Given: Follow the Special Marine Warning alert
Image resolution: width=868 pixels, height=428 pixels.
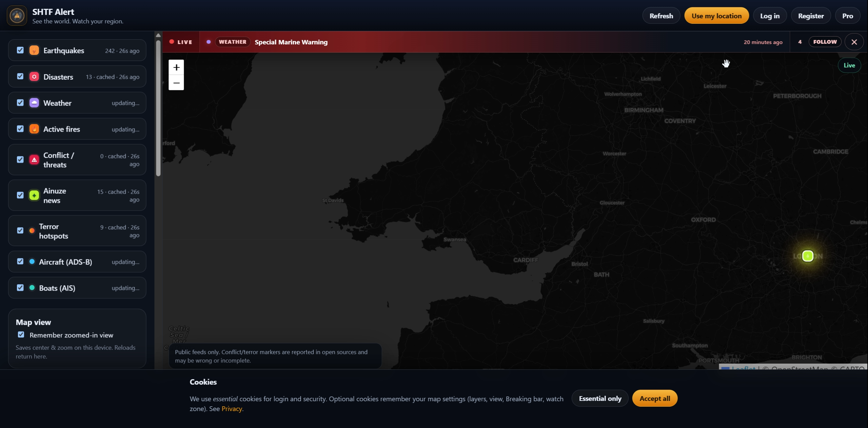Looking at the screenshot, I should [825, 42].
